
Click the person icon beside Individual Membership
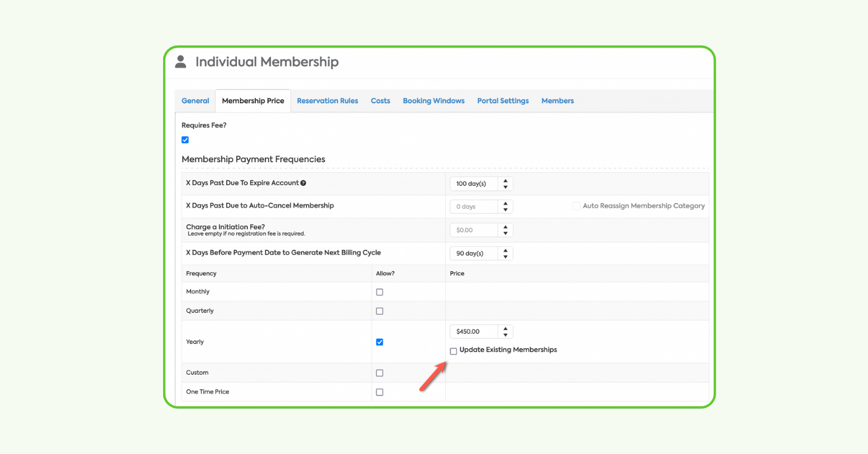(x=180, y=61)
